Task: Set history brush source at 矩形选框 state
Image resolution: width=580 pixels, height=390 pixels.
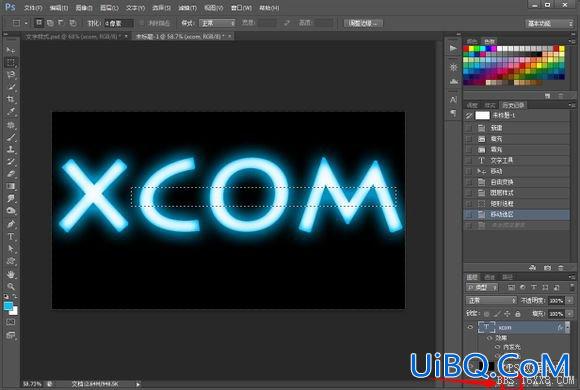Action: pos(469,204)
